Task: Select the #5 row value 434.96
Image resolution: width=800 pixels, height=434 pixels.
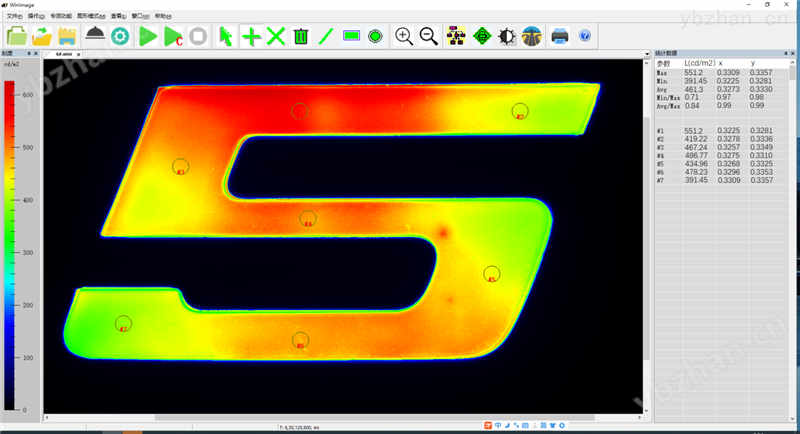Action: click(695, 164)
